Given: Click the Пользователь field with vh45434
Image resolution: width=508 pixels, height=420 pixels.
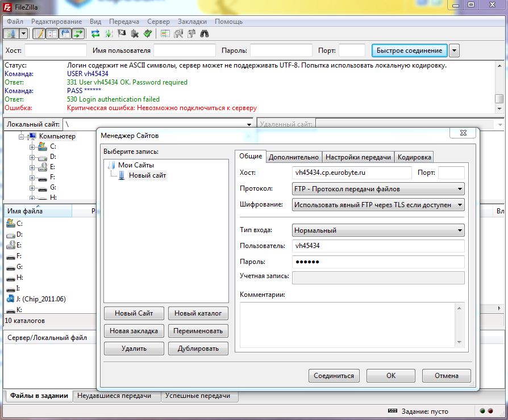Looking at the screenshot, I should [378, 246].
